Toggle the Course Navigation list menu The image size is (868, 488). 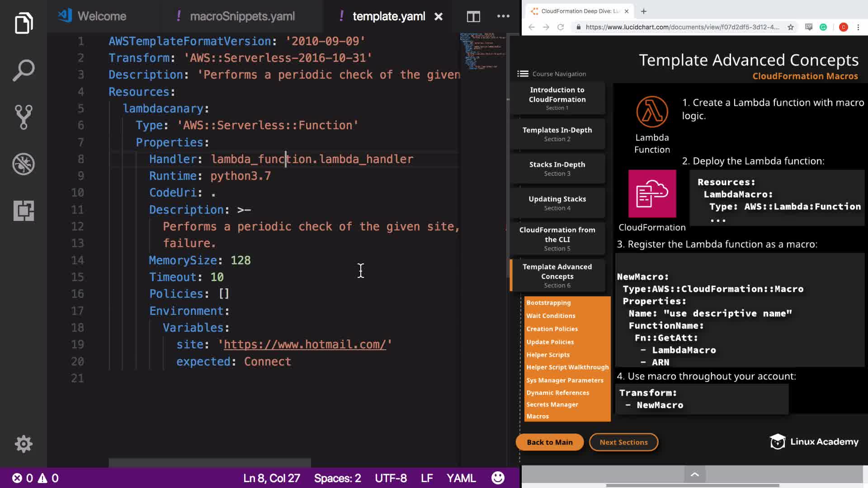click(523, 74)
